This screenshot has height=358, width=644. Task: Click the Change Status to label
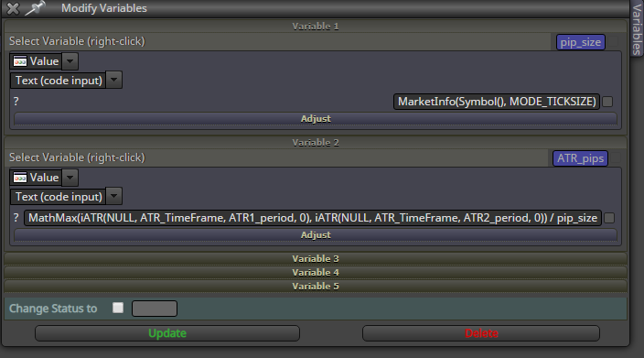tap(53, 309)
